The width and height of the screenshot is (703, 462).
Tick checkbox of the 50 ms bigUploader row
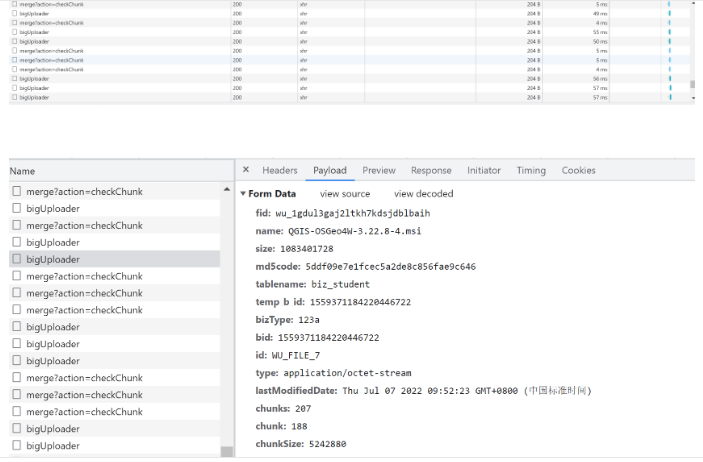point(14,41)
